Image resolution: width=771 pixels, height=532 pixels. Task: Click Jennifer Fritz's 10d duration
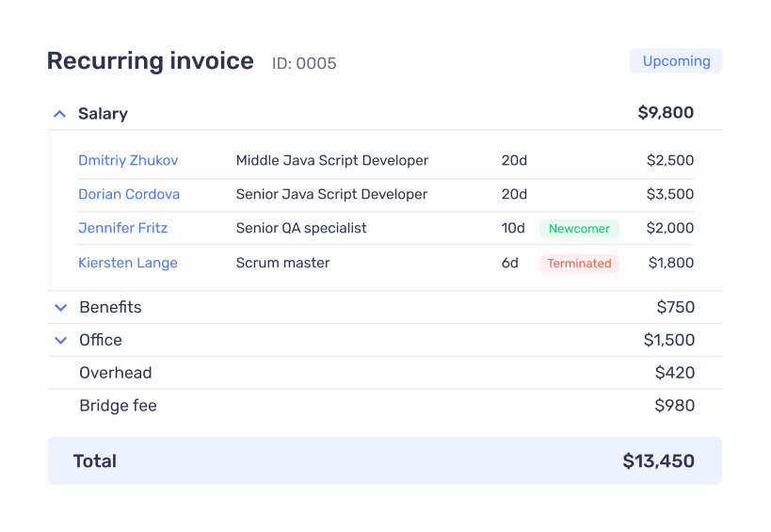[x=513, y=228]
